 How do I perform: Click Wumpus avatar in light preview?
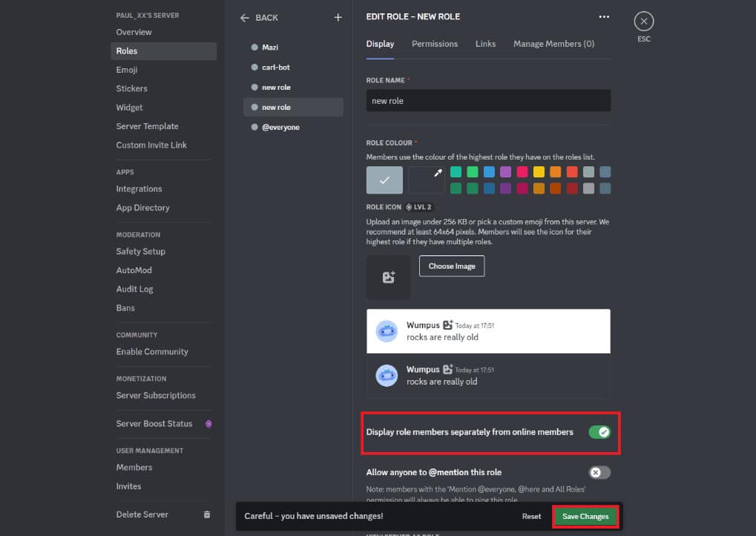[x=387, y=331]
